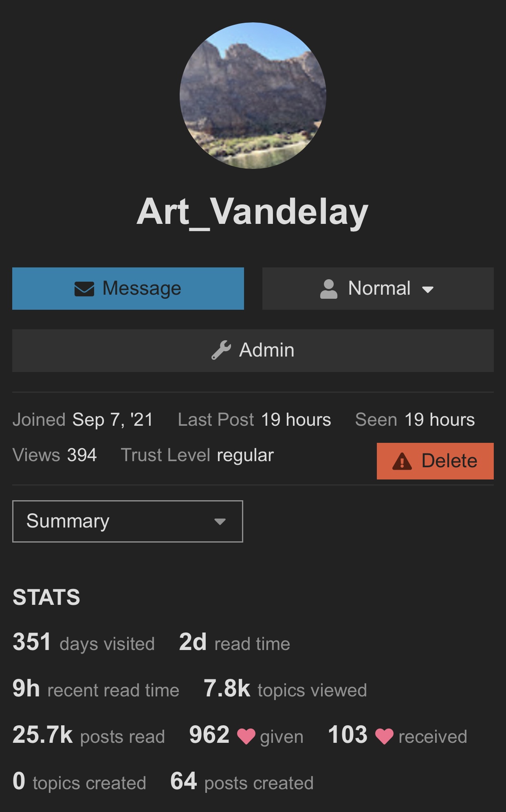Send a message with the Message button
Image resolution: width=506 pixels, height=812 pixels.
point(128,289)
